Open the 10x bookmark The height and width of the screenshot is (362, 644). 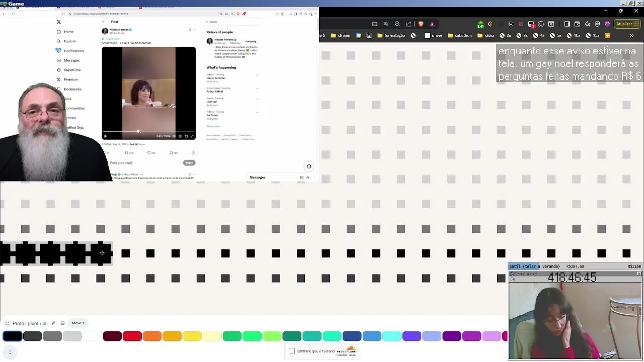(x=573, y=36)
